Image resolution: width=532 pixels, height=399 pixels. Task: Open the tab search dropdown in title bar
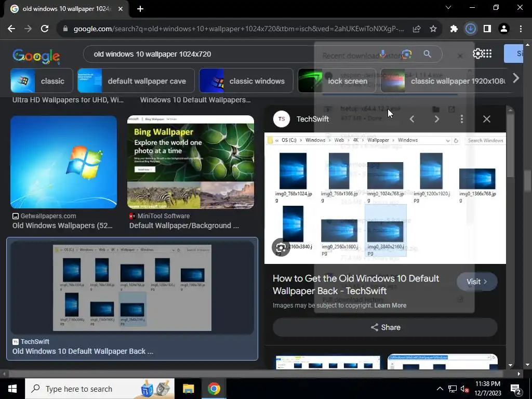pyautogui.click(x=448, y=7)
